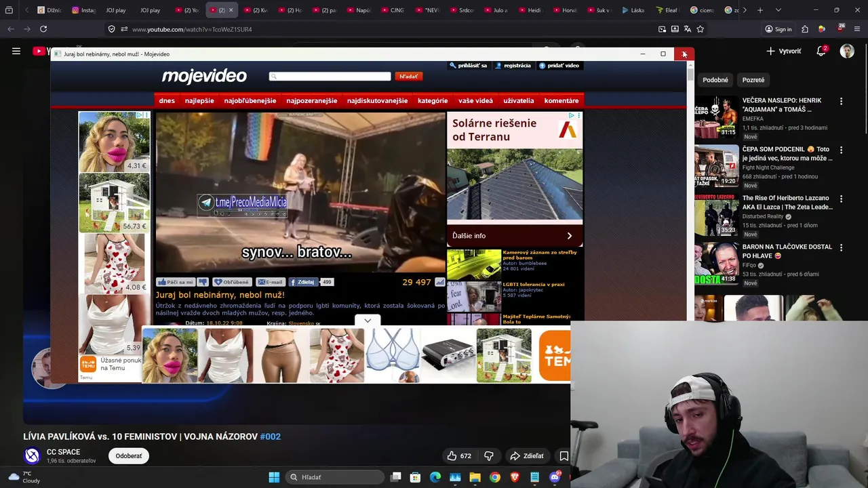This screenshot has height=488, width=868.
Task: Open komentáre menu item
Action: (561, 100)
